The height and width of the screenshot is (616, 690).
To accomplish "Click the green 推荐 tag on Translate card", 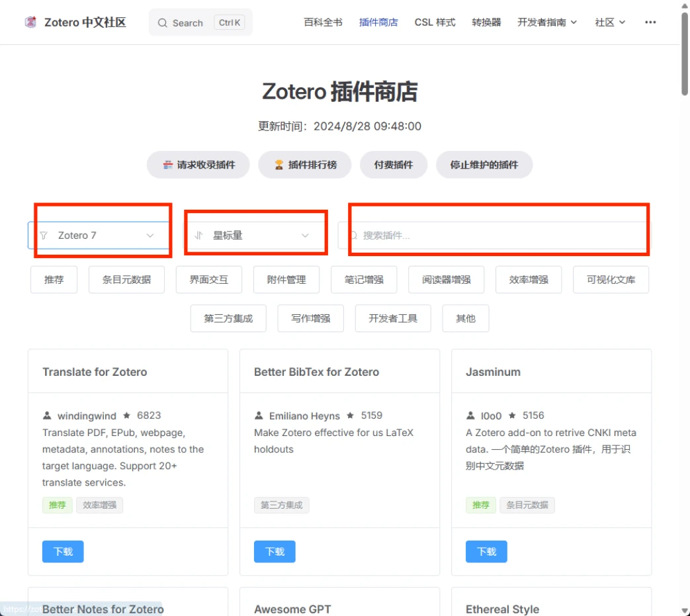I will (57, 505).
